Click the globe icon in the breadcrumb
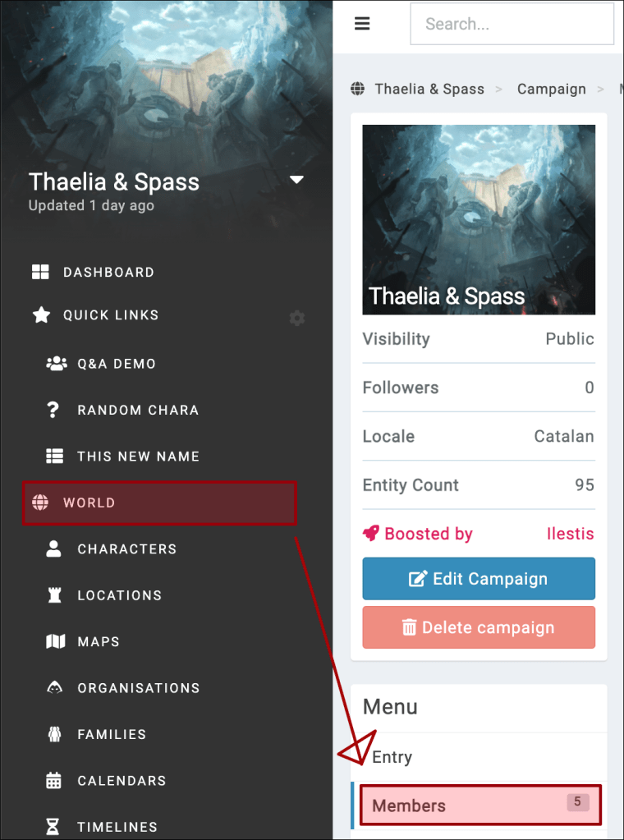The height and width of the screenshot is (840, 624). pos(357,88)
